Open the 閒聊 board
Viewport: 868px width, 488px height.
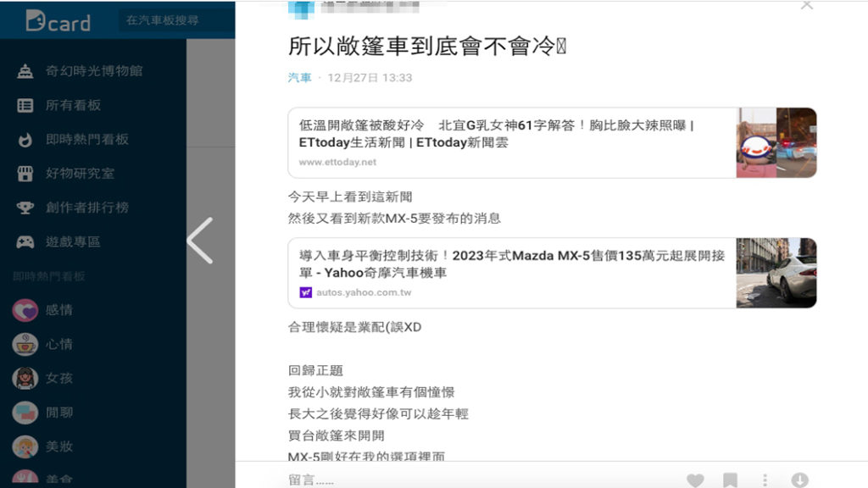click(x=58, y=413)
